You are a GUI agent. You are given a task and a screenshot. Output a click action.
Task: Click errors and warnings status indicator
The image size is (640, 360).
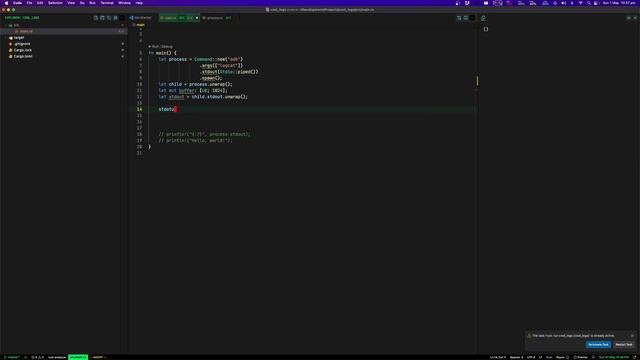tap(38, 358)
